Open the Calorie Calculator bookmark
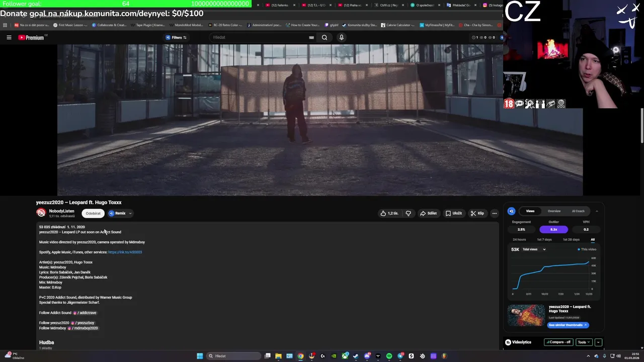 pyautogui.click(x=398, y=25)
